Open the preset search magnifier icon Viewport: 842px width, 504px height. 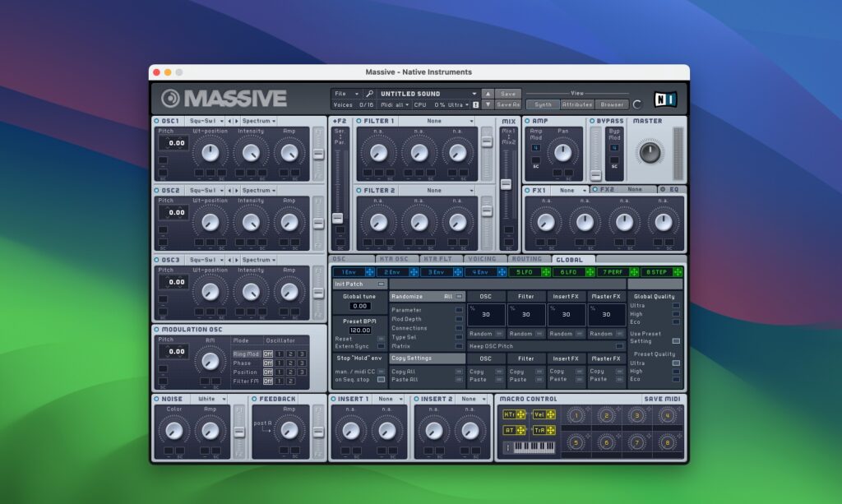coord(369,92)
